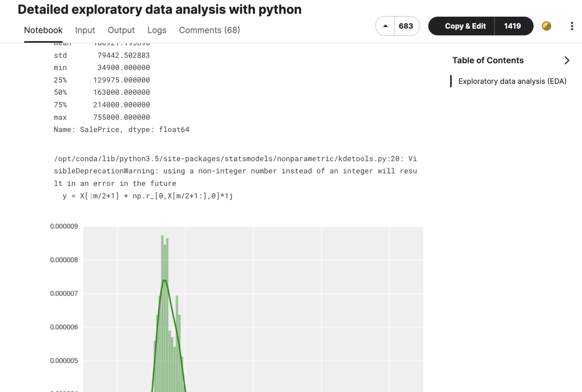View the Logs tab
Image resolution: width=582 pixels, height=392 pixels.
point(157,30)
